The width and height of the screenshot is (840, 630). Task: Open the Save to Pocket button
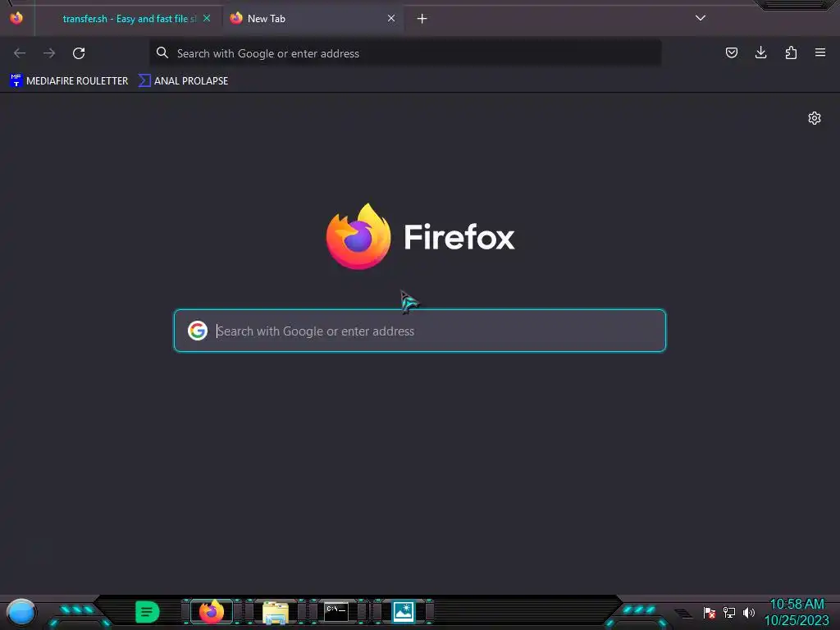pos(731,52)
